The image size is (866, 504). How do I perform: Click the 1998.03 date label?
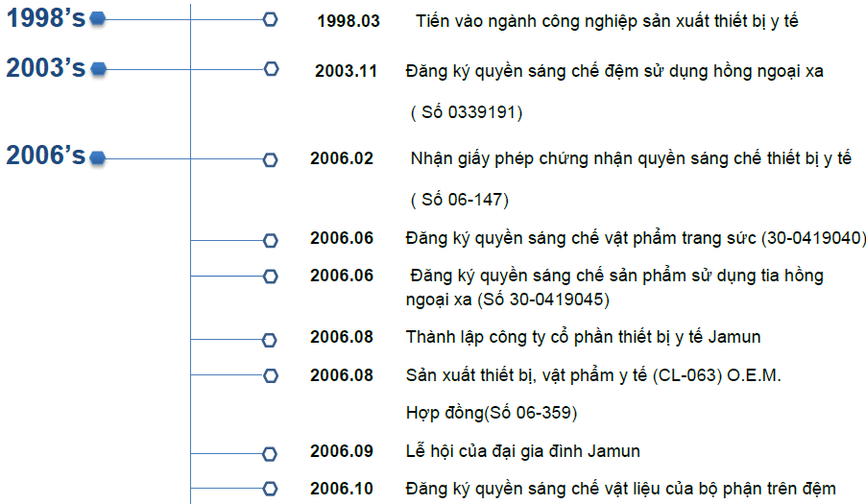(x=349, y=20)
